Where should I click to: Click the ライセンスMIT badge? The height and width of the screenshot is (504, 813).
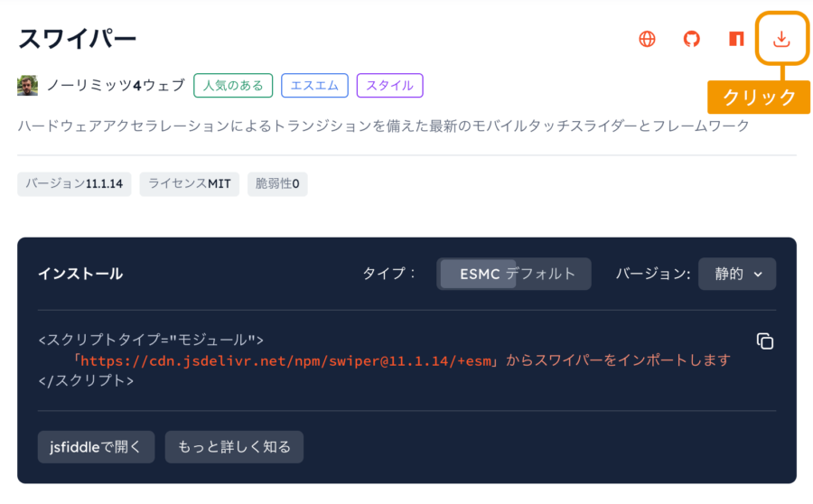coord(190,184)
